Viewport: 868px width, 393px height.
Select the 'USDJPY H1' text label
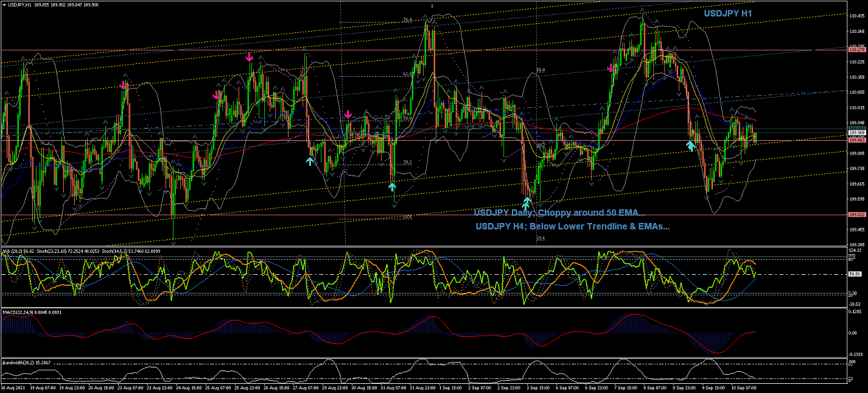click(x=728, y=13)
